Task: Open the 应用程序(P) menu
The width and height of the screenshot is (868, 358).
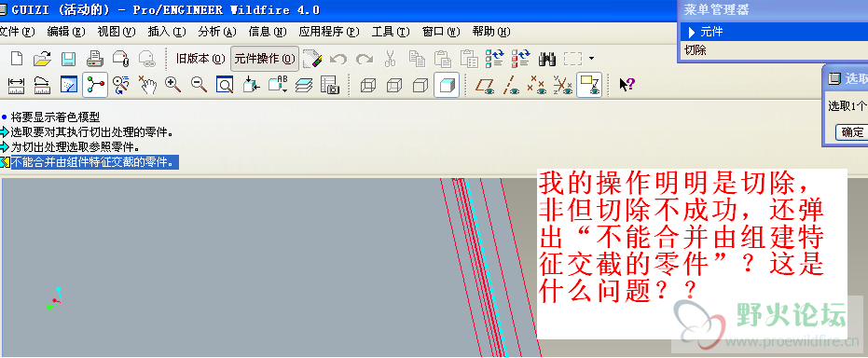Action: (329, 32)
